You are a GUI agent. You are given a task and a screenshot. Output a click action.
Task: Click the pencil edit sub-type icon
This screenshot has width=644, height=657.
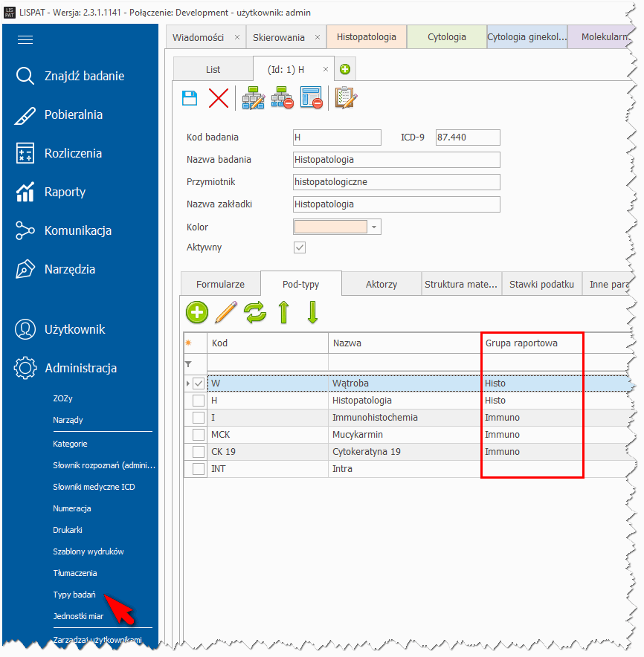[x=225, y=313]
